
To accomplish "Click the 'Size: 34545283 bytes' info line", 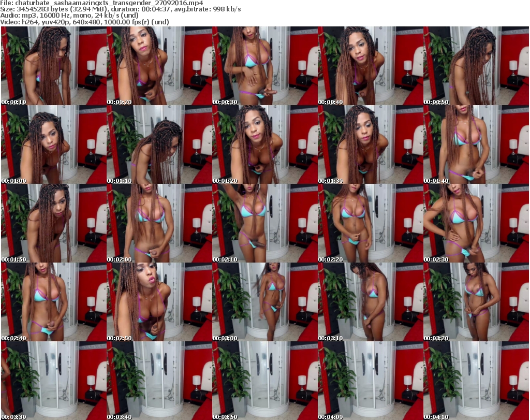I will [x=120, y=9].
